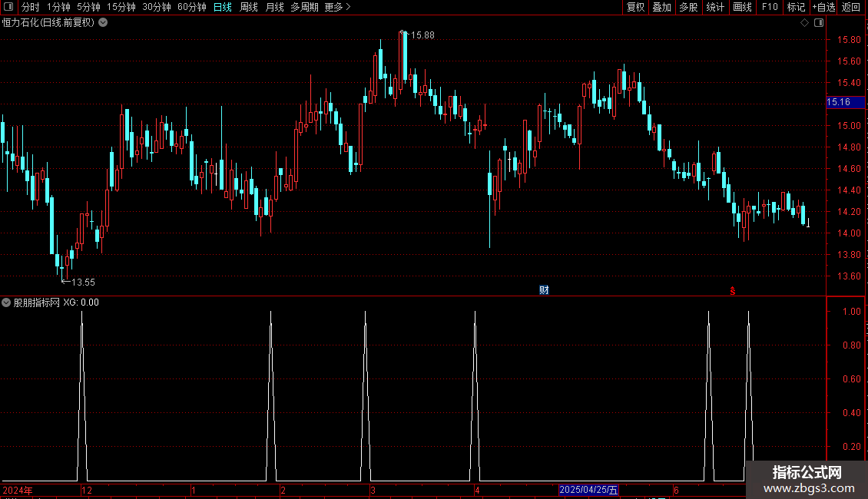Image resolution: width=868 pixels, height=499 pixels.
Task: Select the 60分钟 period
Action: tap(191, 7)
